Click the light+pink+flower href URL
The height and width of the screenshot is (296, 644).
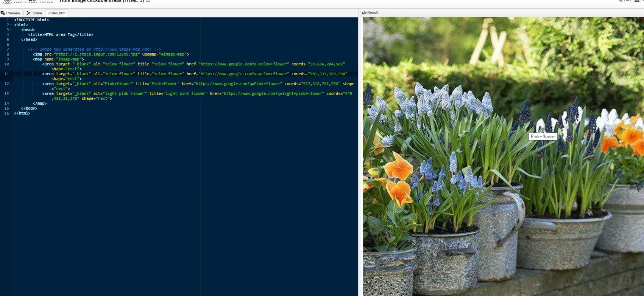(273, 94)
